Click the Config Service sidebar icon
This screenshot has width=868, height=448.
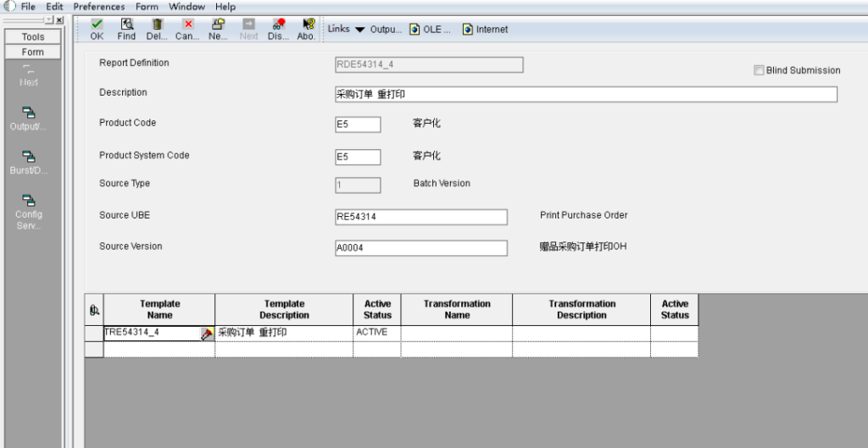(x=29, y=200)
